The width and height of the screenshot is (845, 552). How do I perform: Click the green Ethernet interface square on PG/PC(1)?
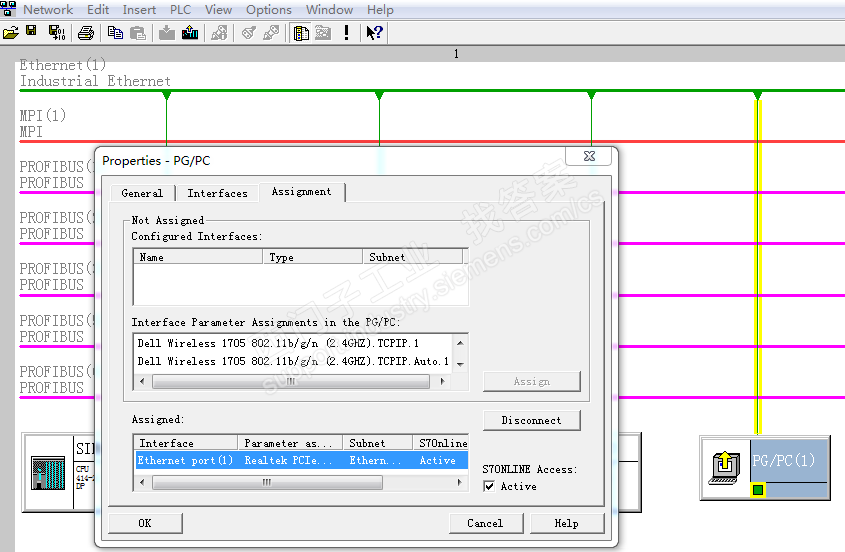(x=758, y=490)
